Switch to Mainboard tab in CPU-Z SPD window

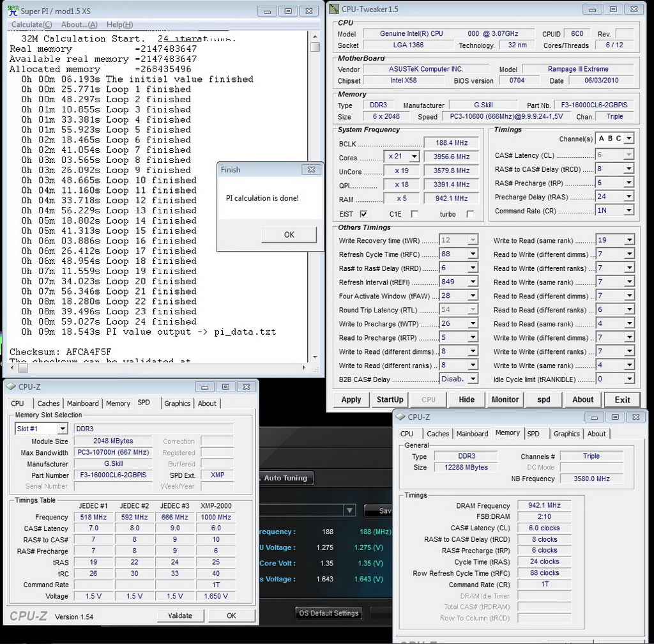coord(83,403)
